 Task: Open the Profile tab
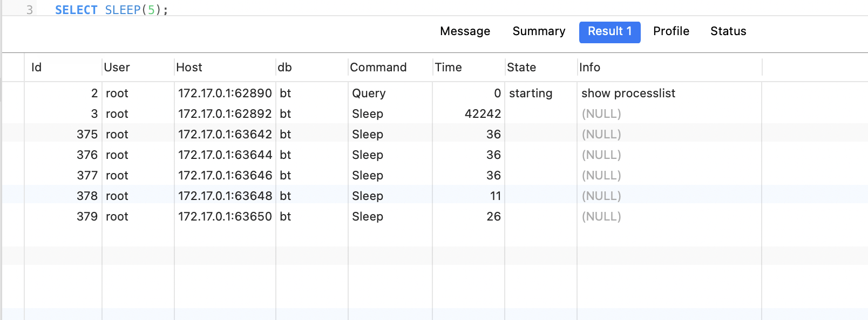pos(671,31)
